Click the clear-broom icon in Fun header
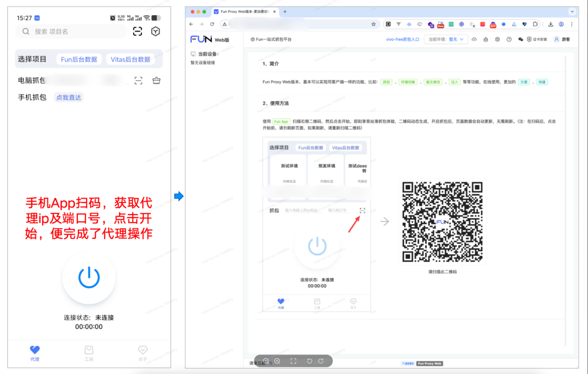The height and width of the screenshot is (374, 588). (486, 39)
